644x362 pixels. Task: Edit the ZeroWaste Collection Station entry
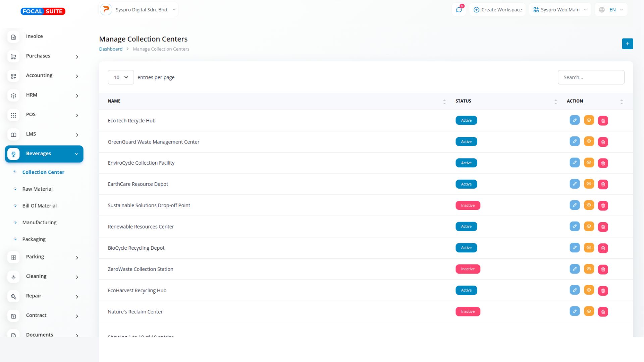tap(574, 269)
